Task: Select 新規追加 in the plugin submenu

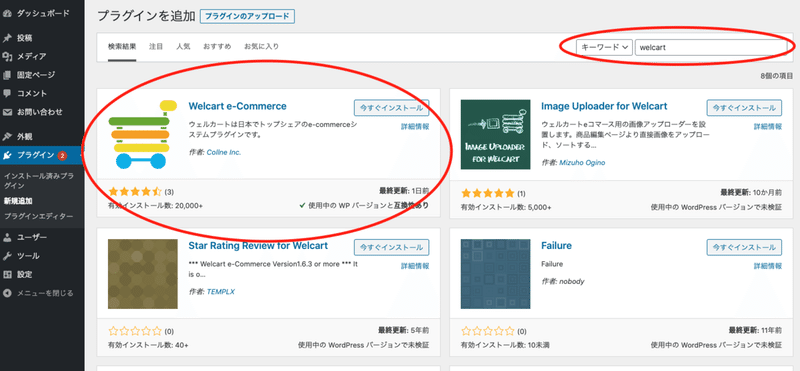Action: [x=18, y=201]
